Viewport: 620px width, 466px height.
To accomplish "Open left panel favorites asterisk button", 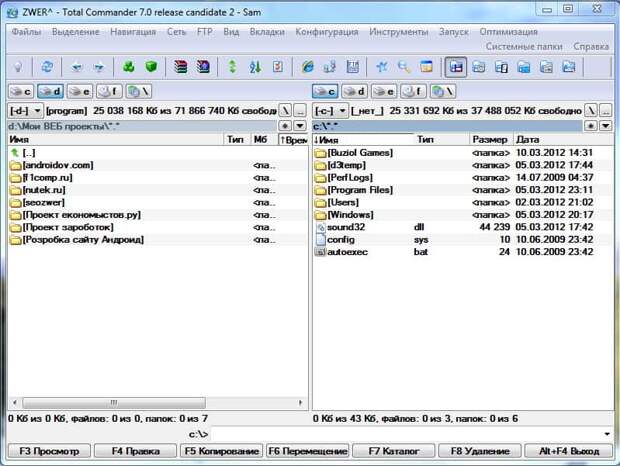I will [x=285, y=126].
